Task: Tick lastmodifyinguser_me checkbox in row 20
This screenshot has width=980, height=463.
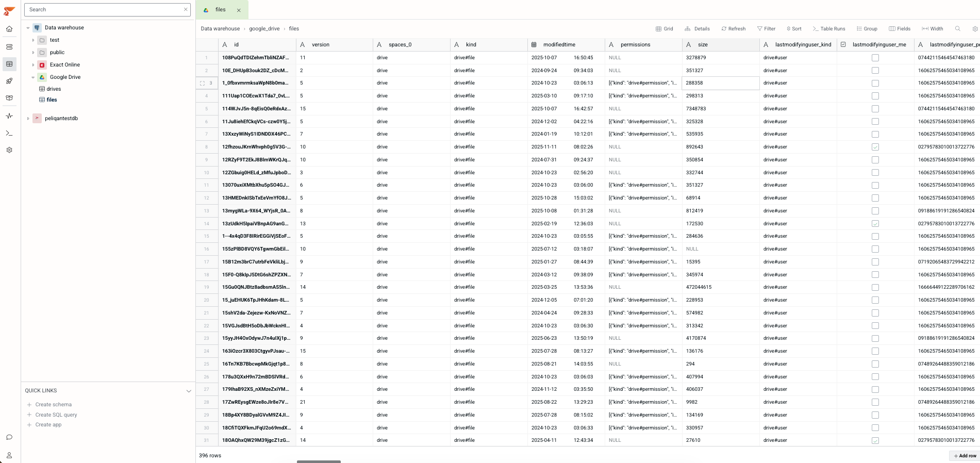Action: (x=875, y=300)
